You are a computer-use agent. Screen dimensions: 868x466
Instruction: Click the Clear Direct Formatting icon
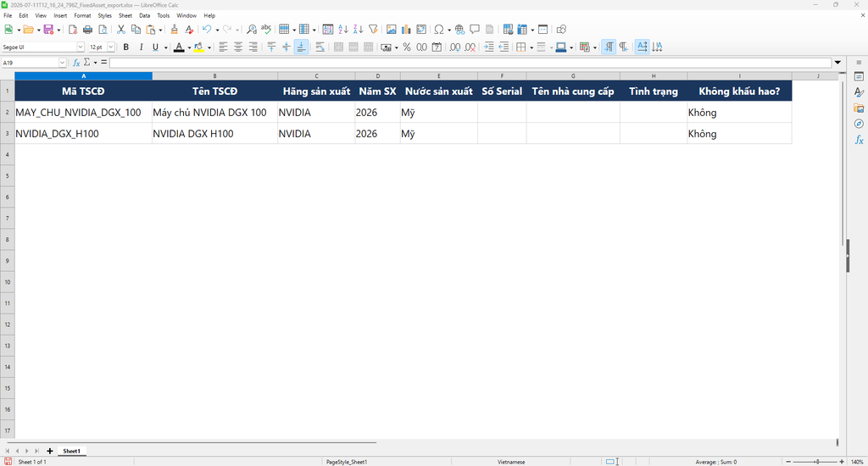(189, 30)
